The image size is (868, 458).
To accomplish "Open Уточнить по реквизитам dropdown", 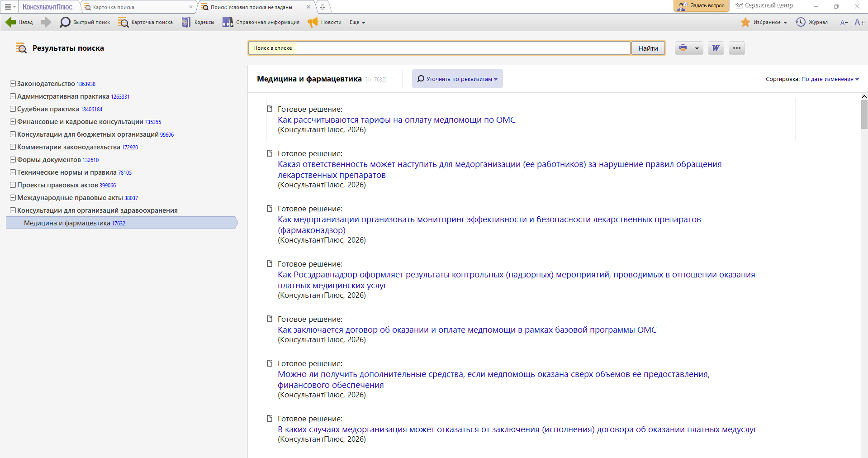I will [x=457, y=79].
